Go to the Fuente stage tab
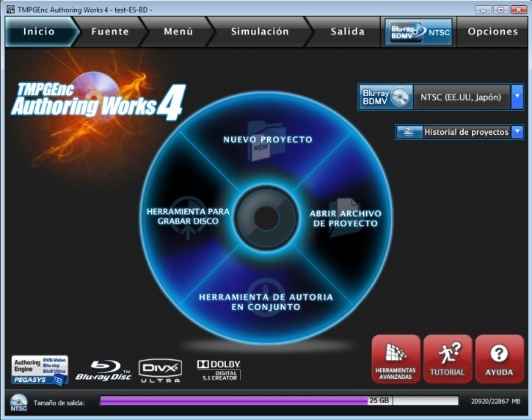The height and width of the screenshot is (420, 532). coord(110,32)
